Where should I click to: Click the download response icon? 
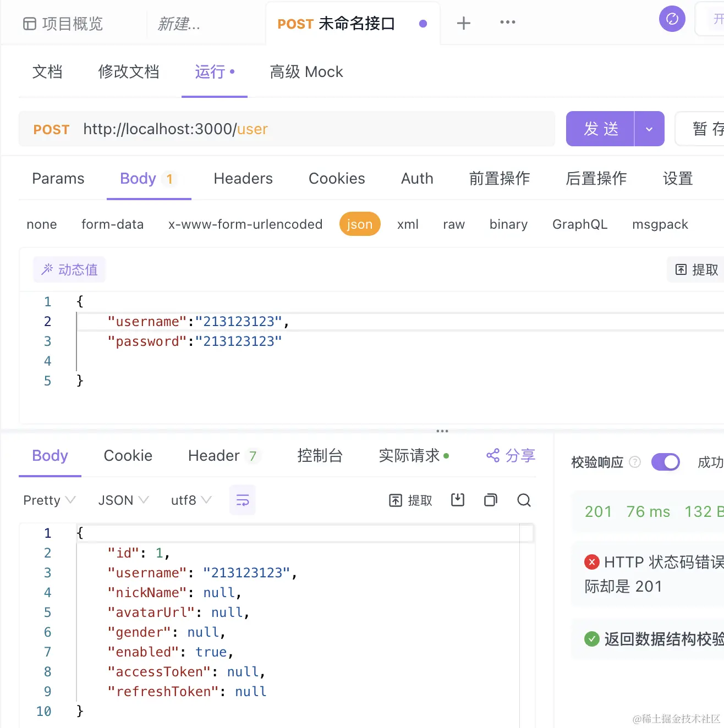coord(458,500)
